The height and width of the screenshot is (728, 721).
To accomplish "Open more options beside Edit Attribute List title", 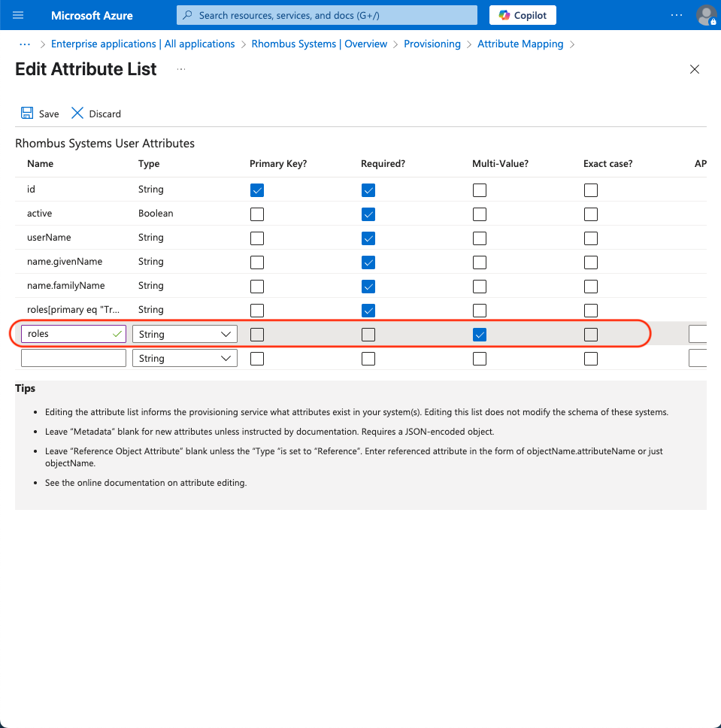I will pos(181,69).
